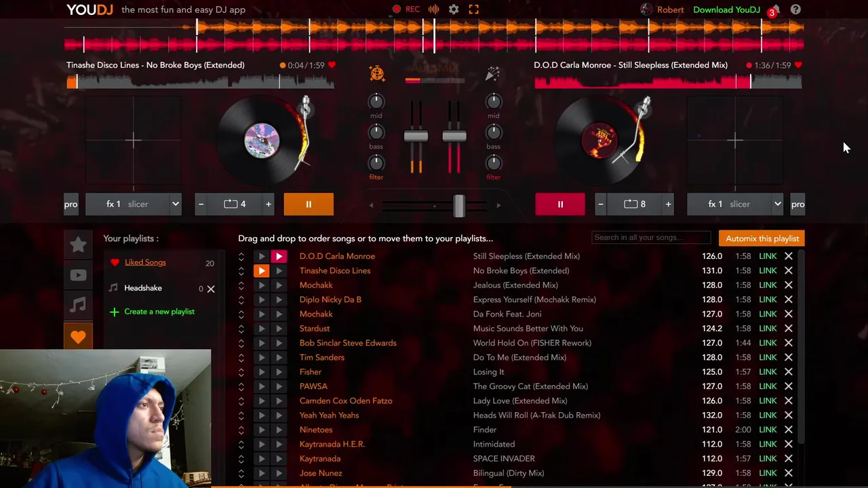Load Diplo Nicky Da B to right deck
This screenshot has width=868, height=488.
point(279,300)
